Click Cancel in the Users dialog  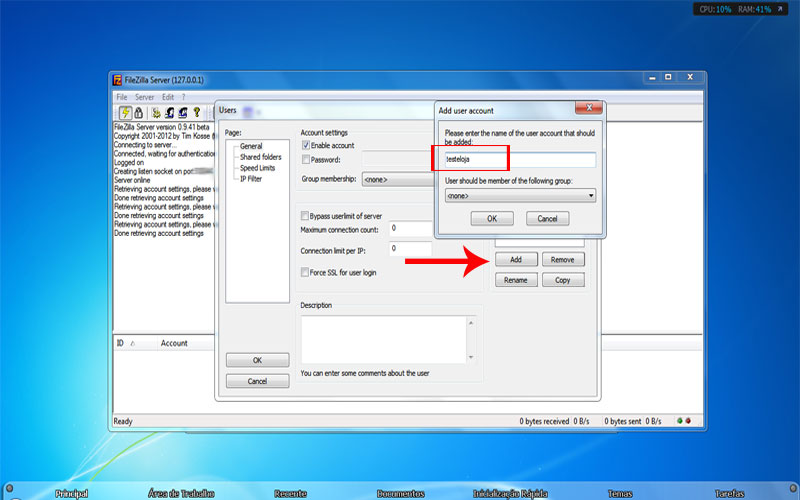click(257, 381)
